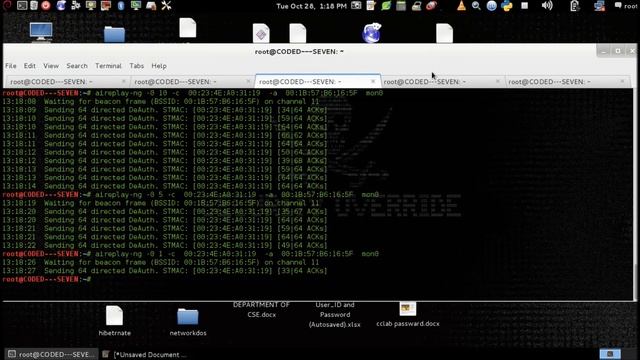Open the File menu in terminal
This screenshot has height=360, width=640.
11,66
